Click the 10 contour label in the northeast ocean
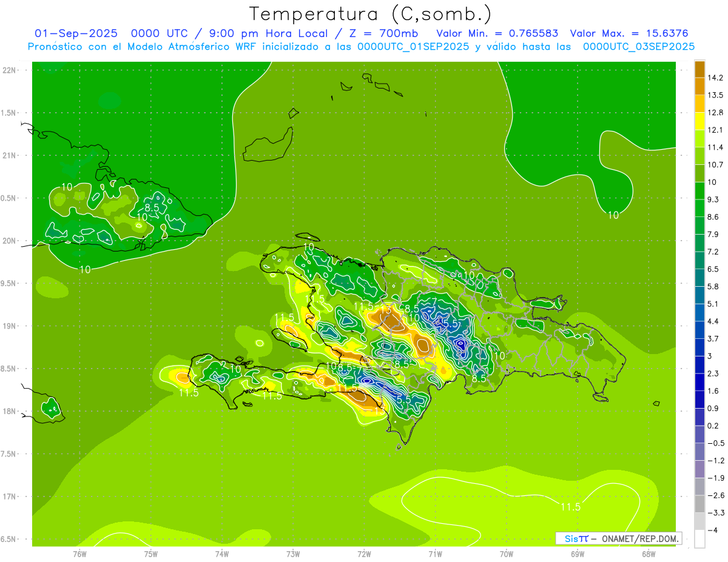Screen dimensions: 728x562 pos(613,215)
